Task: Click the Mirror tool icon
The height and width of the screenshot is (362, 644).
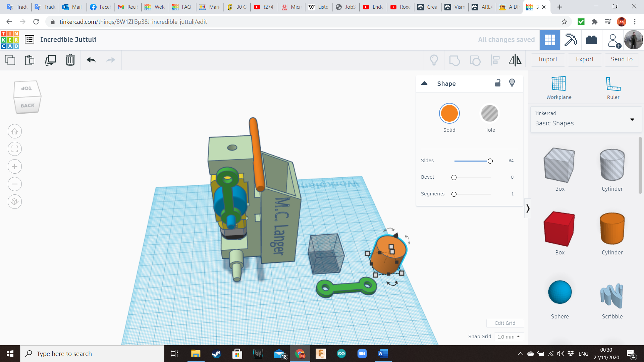Action: (515, 60)
